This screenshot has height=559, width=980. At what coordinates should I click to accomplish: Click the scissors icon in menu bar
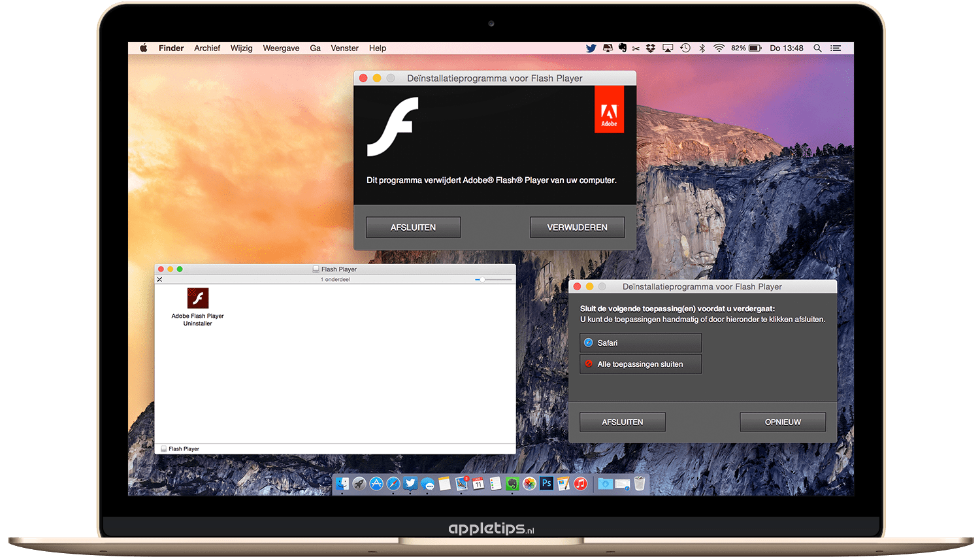pos(636,48)
